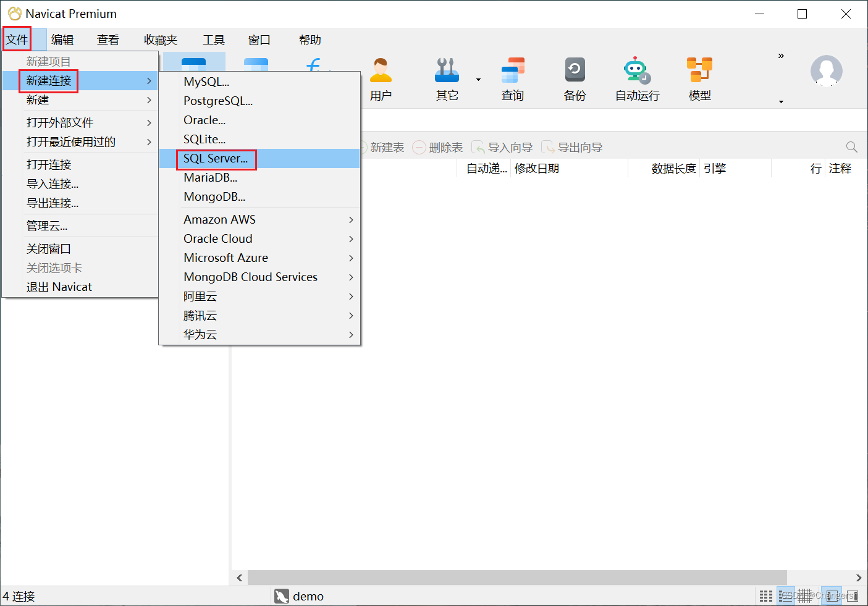Expand the 腾讯云 submenu
This screenshot has width=868, height=606.
(351, 316)
